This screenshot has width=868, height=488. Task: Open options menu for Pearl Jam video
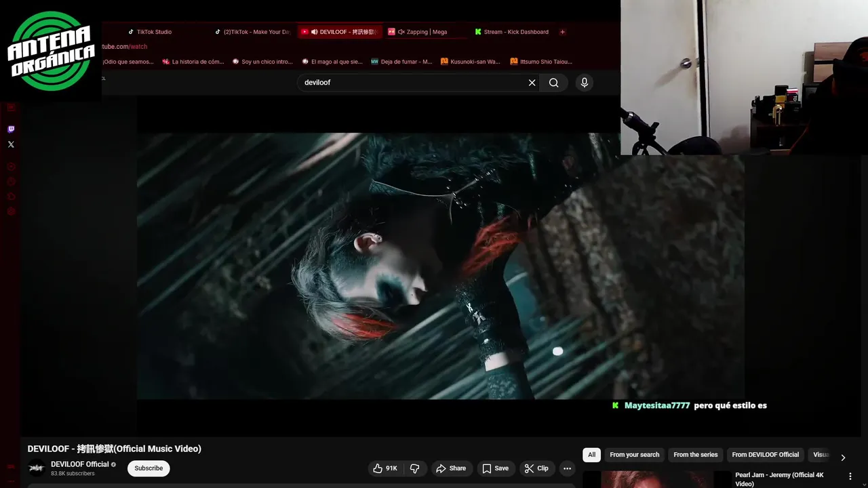pos(850,476)
